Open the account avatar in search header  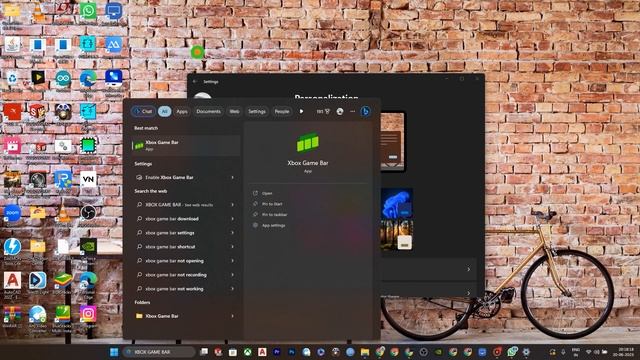click(340, 111)
